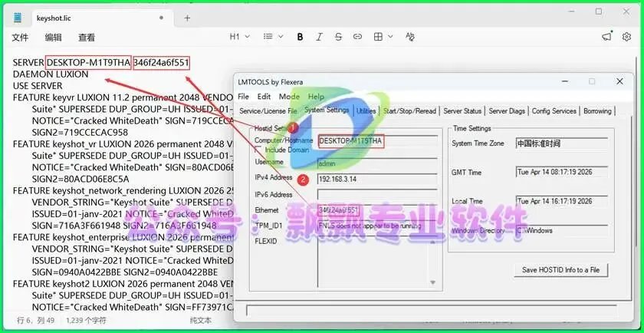
Task: Click the TPM_ID1 field
Action: (377, 226)
